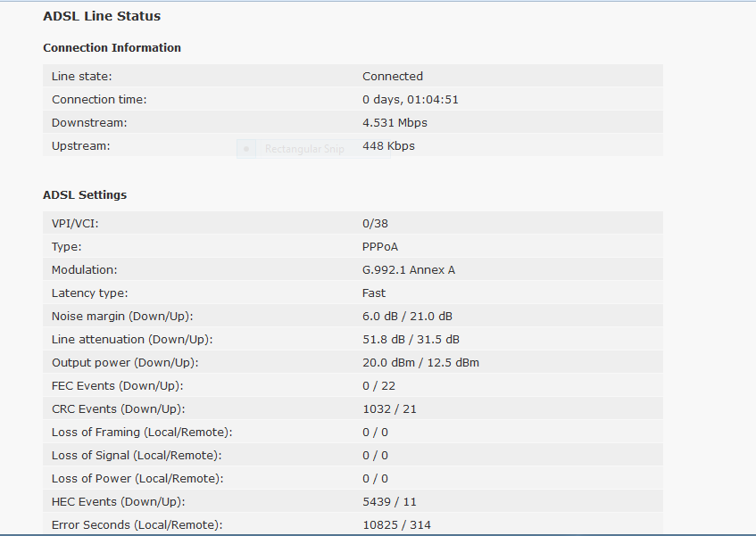
Task: Click the Line attenuation value 51.8 dB
Action: click(x=384, y=339)
